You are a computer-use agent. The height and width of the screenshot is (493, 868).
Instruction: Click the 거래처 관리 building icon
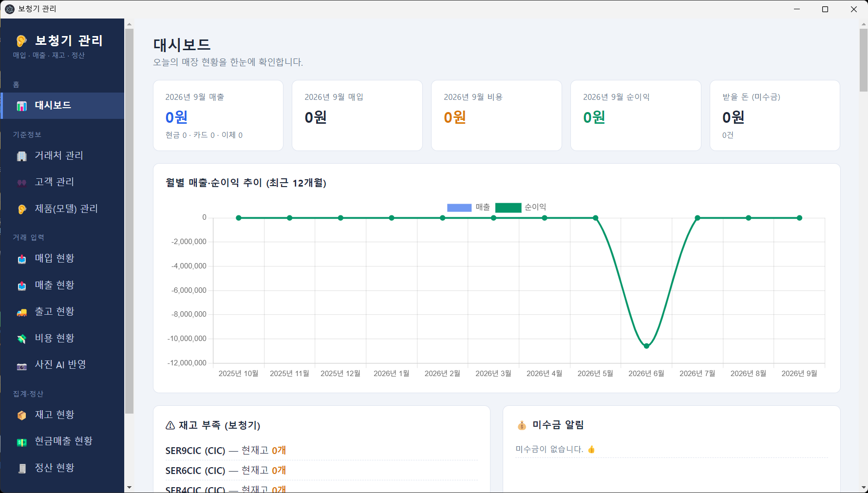[22, 156]
